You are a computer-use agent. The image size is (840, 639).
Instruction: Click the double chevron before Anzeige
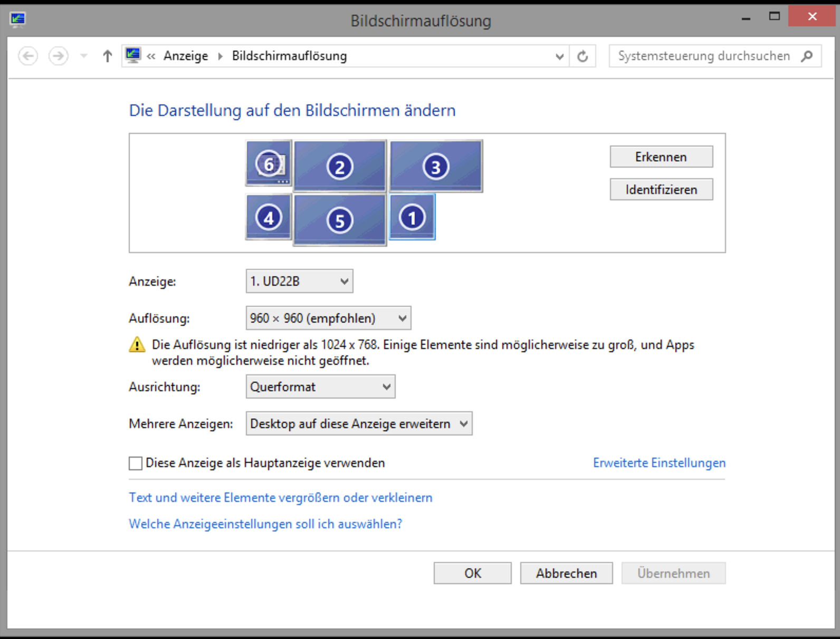[x=151, y=56]
